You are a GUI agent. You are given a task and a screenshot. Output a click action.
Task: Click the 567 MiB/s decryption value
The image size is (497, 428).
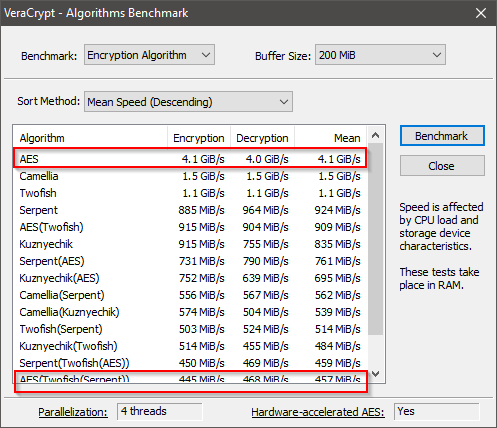click(x=265, y=295)
